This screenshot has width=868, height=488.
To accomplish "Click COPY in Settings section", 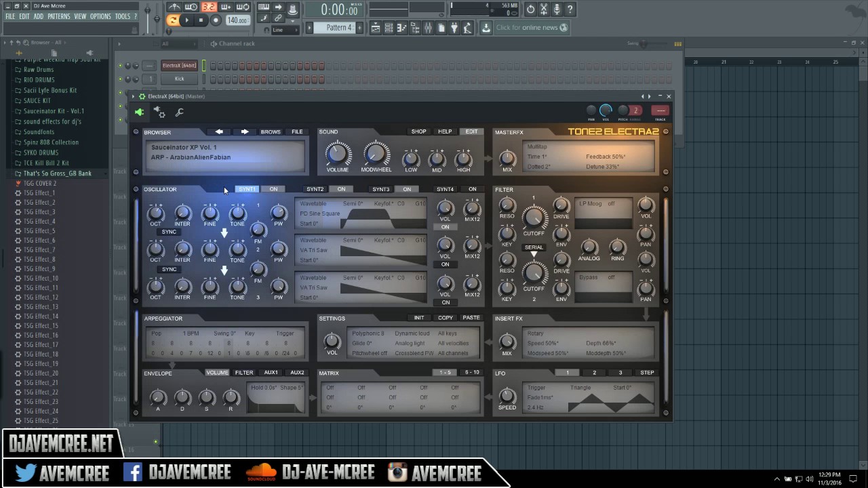I will 446,318.
